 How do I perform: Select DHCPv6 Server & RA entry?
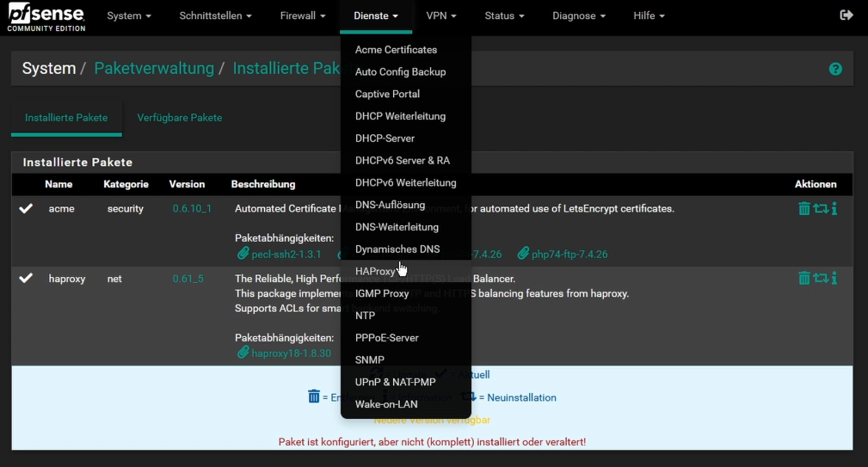(406, 161)
